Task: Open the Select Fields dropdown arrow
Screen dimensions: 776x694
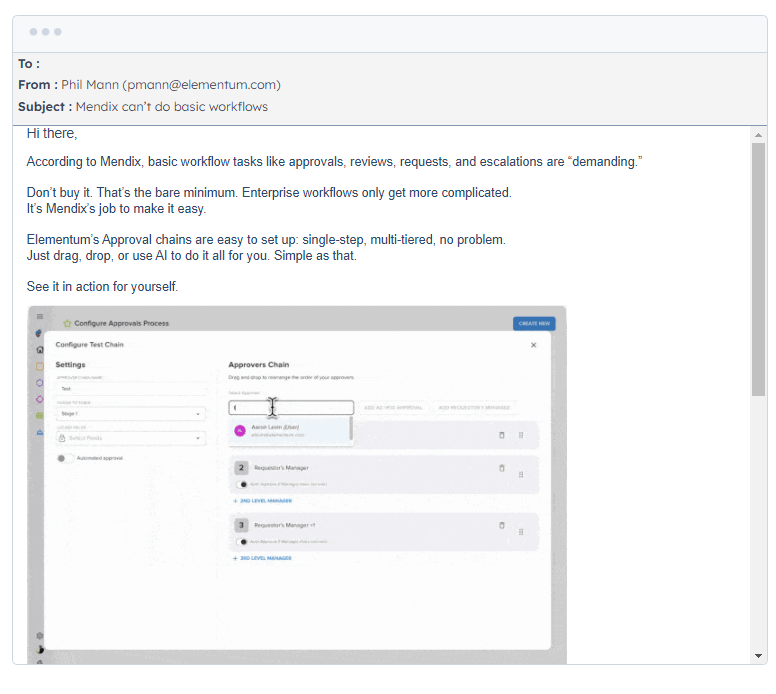Action: pyautogui.click(x=197, y=438)
